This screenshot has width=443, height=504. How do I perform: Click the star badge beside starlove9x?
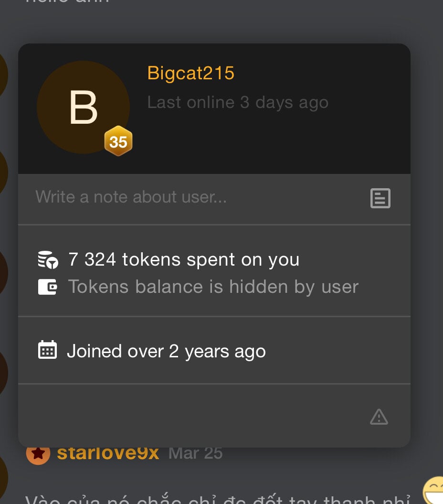click(38, 453)
